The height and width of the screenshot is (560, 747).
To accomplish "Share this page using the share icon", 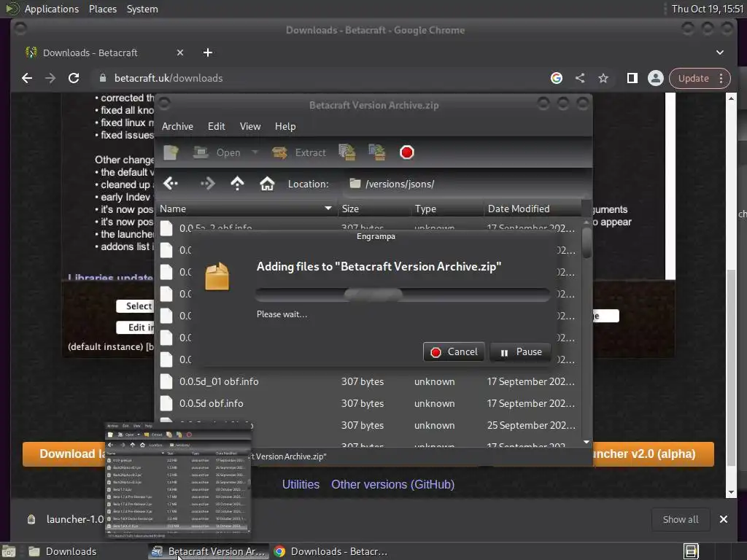I will pos(580,78).
